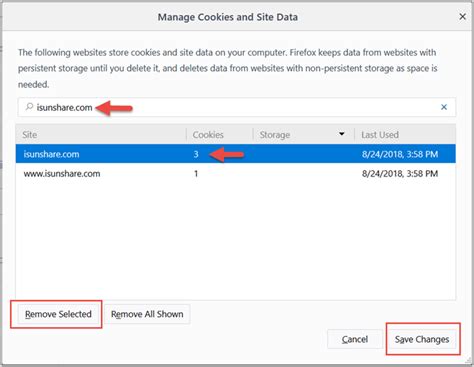
Task: Select the www.isunshare.com site row
Action: pyautogui.click(x=236, y=173)
